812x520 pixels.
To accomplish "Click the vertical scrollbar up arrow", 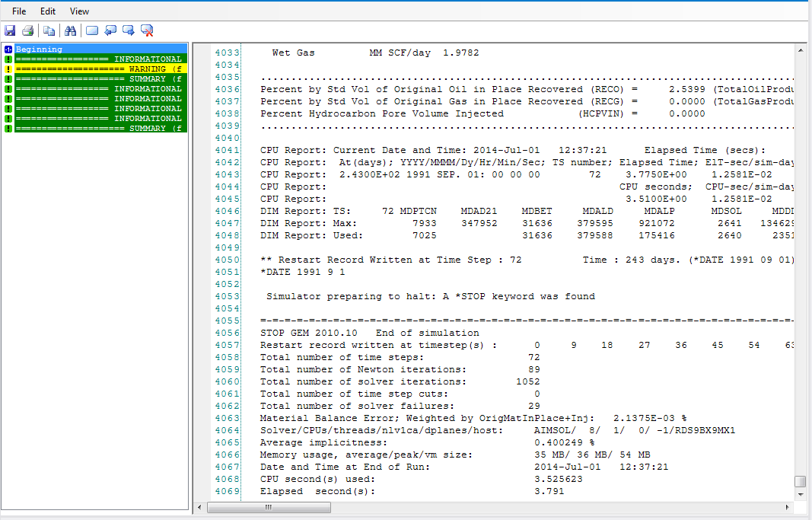I will point(800,50).
